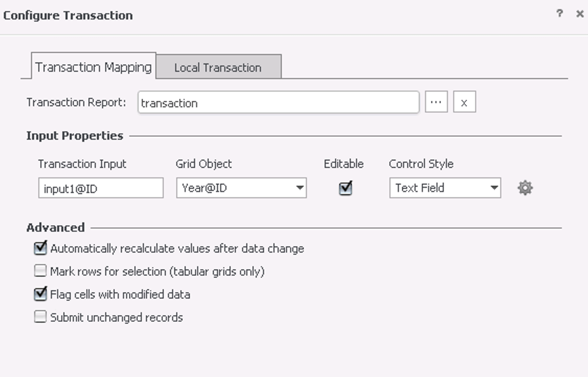Open the Grid Object Year@ID dropdown
588x377 pixels.
[x=242, y=188]
